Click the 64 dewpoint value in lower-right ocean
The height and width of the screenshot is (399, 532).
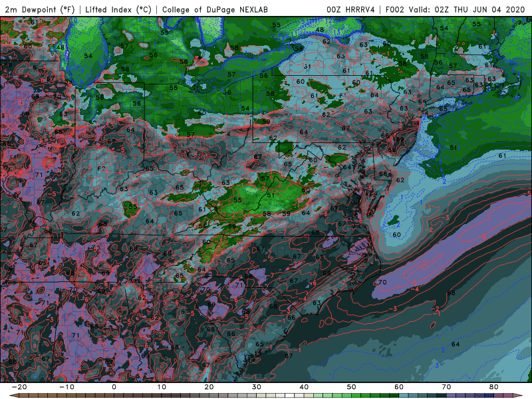tap(456, 344)
